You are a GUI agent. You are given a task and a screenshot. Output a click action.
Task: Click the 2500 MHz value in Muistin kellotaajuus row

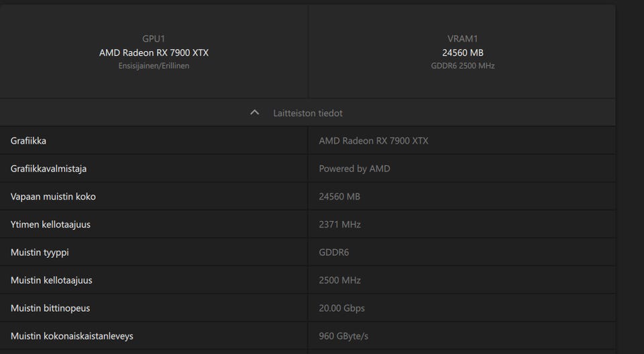(339, 280)
